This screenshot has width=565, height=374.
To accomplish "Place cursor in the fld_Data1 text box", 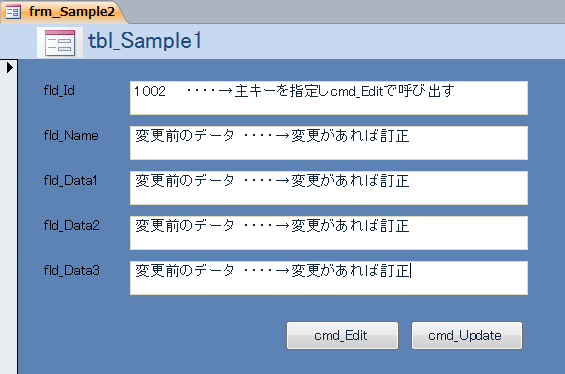I will click(329, 188).
